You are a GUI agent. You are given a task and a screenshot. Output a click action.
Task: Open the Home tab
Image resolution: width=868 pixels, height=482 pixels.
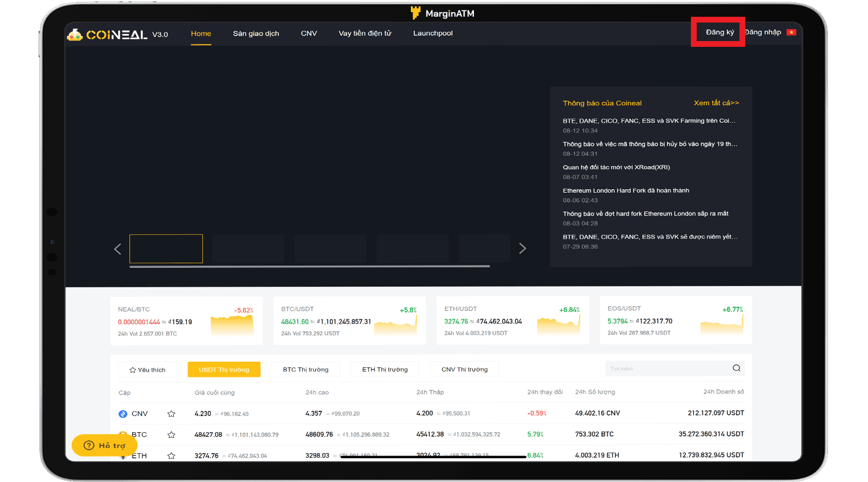201,34
